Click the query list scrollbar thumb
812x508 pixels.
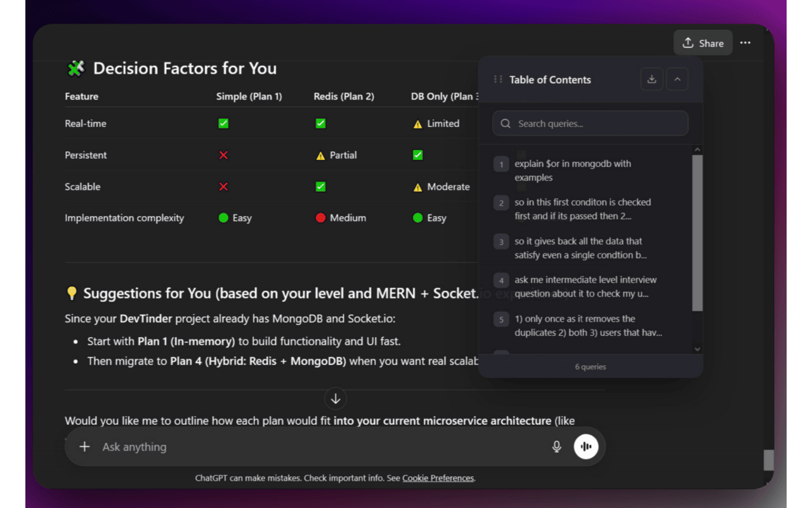[x=698, y=233]
